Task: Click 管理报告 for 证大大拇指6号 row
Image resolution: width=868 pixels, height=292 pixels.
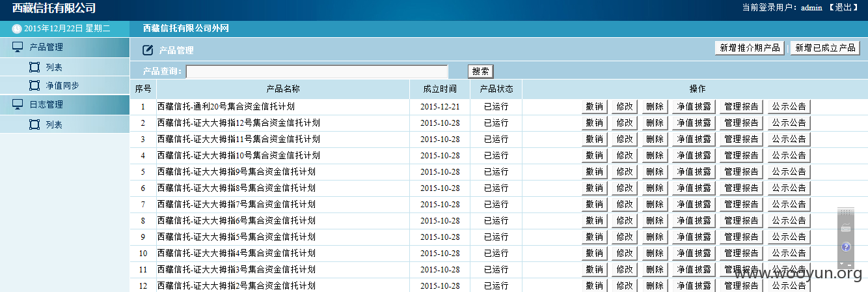Action: [741, 220]
